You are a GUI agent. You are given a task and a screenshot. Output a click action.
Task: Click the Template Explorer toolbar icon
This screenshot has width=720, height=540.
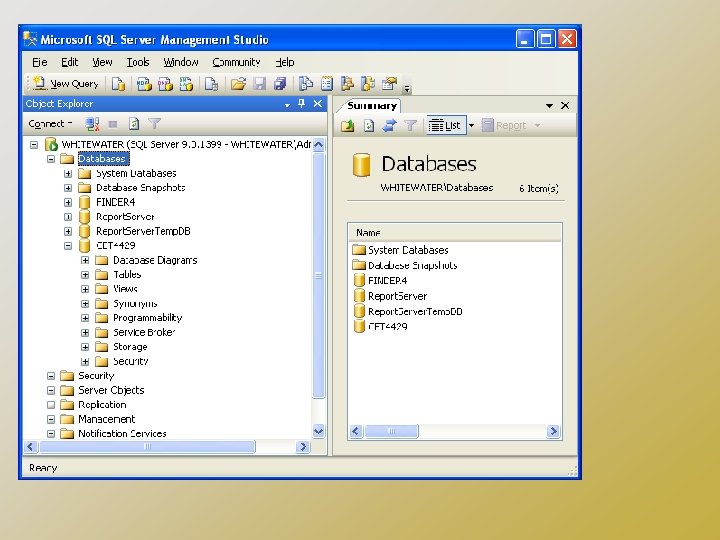coord(368,84)
